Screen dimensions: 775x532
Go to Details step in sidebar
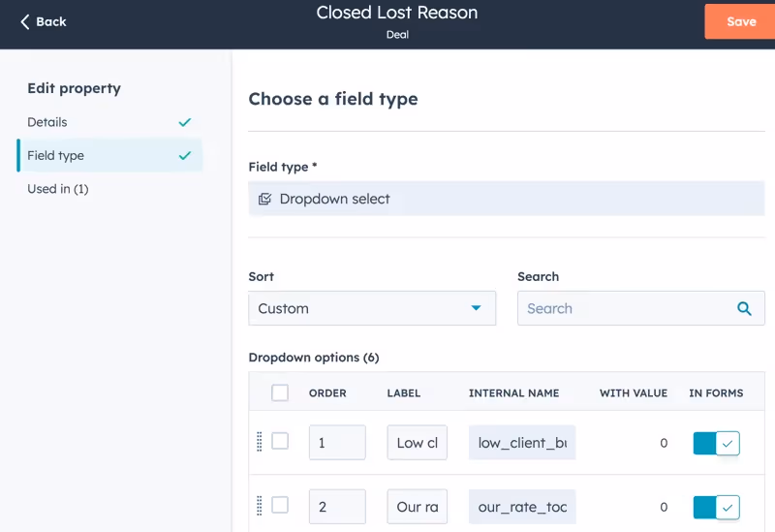[109, 122]
